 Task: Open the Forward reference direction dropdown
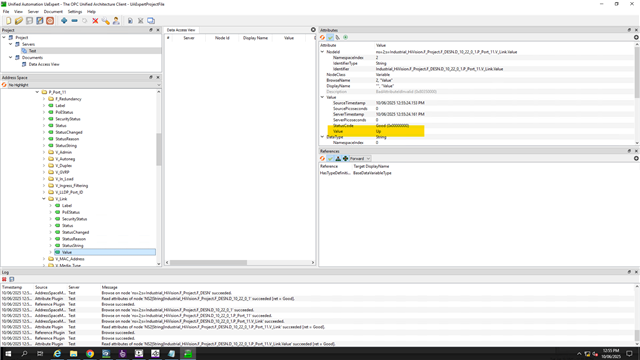pos(360,158)
